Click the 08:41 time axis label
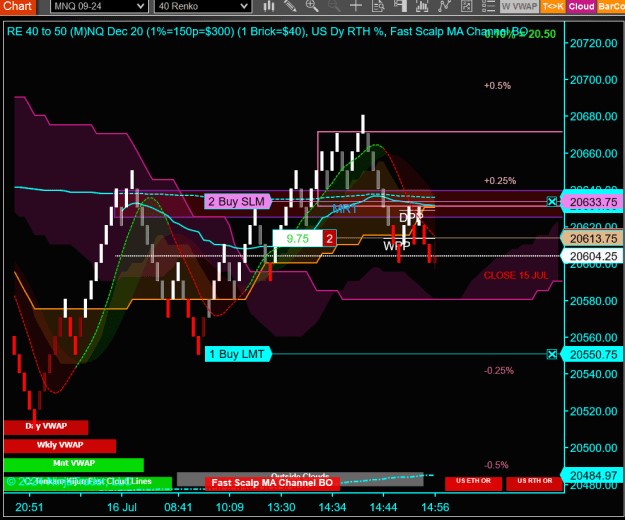625x520 pixels. tap(178, 508)
